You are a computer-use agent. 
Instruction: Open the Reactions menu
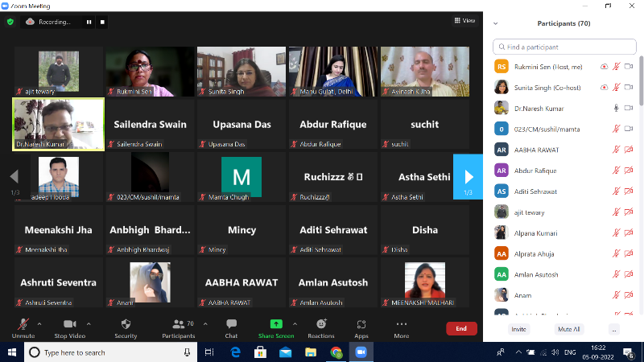[320, 324]
